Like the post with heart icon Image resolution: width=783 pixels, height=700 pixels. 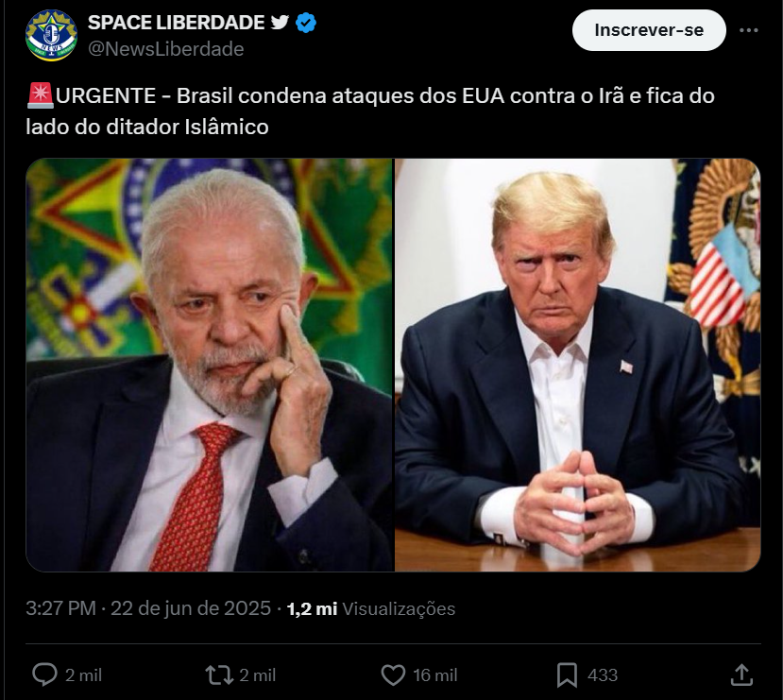pos(394,675)
